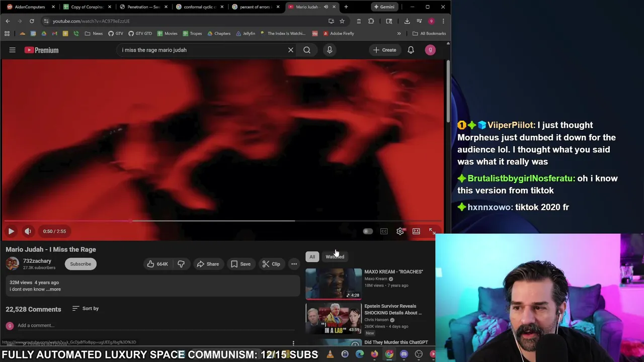
Task: Switch to the percent of errors tab
Action: click(x=255, y=7)
